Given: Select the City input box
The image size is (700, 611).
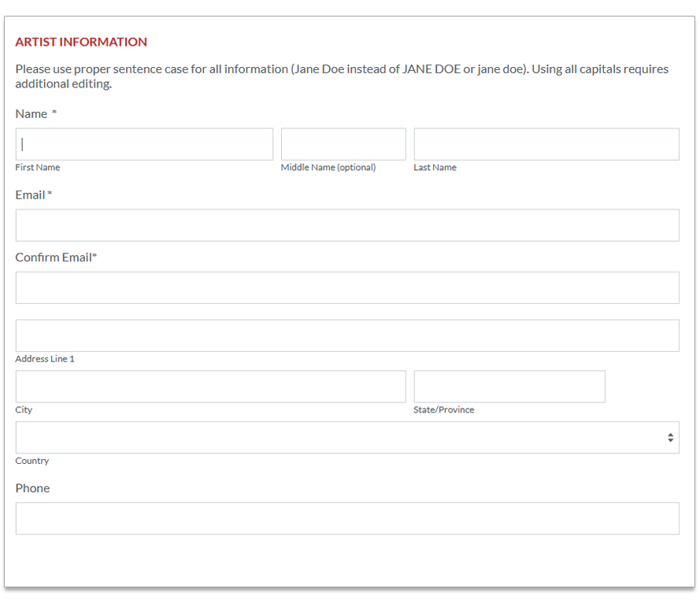Looking at the screenshot, I should pyautogui.click(x=211, y=387).
